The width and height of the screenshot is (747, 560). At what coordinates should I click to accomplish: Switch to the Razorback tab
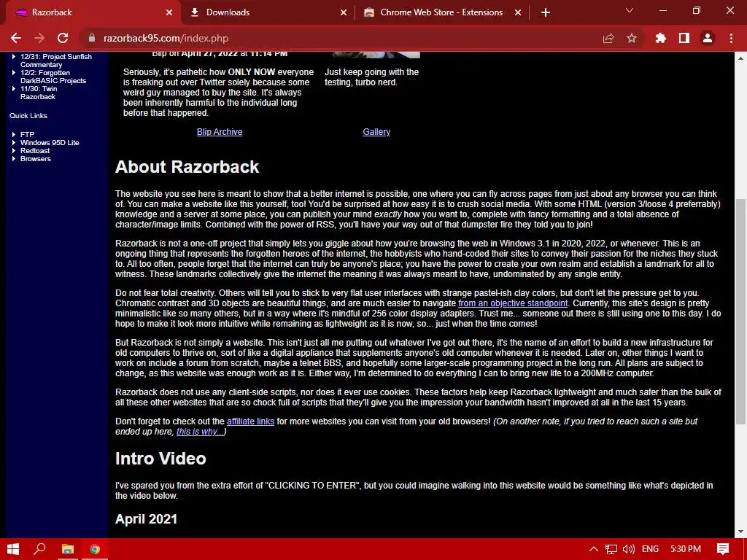pyautogui.click(x=90, y=12)
